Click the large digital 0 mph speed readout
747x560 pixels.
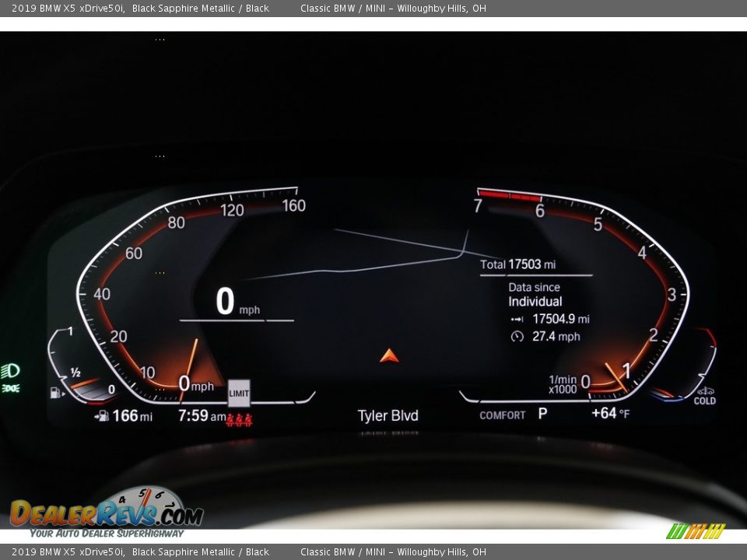click(x=238, y=302)
